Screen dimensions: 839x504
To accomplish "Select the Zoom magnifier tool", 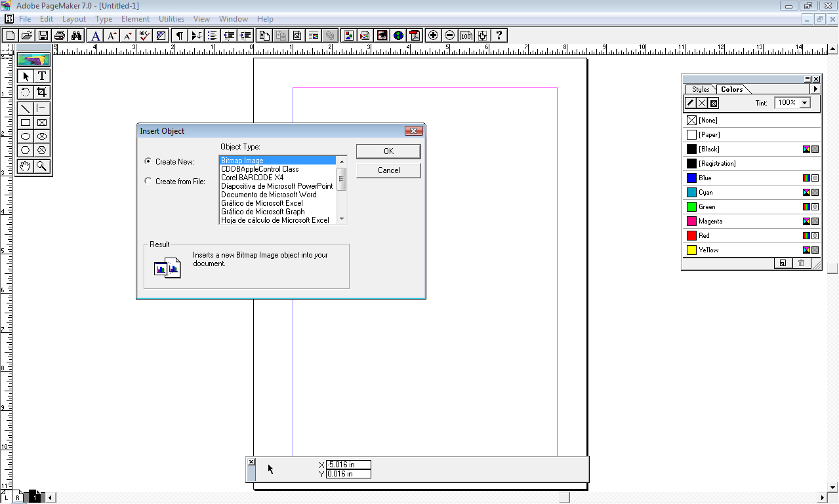I will click(x=42, y=166).
